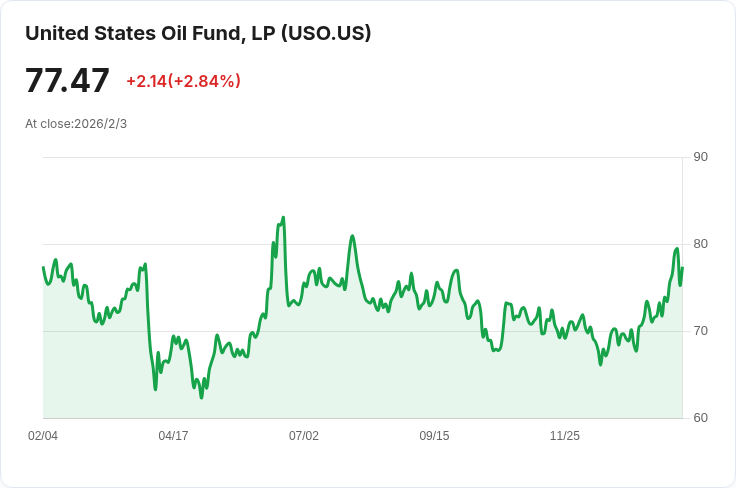
Task: Click the 80 label on the price axis
Action: (700, 244)
